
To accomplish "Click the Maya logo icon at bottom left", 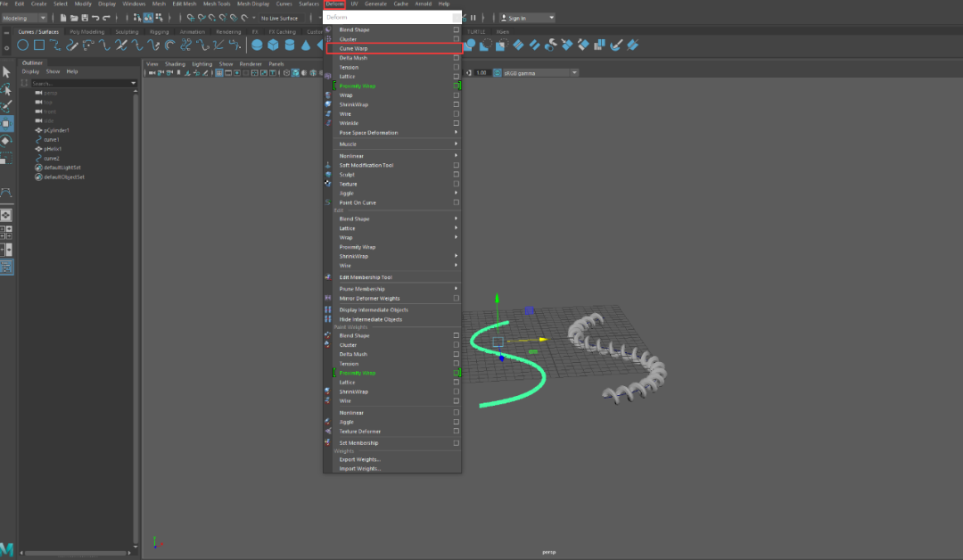I will (7, 549).
